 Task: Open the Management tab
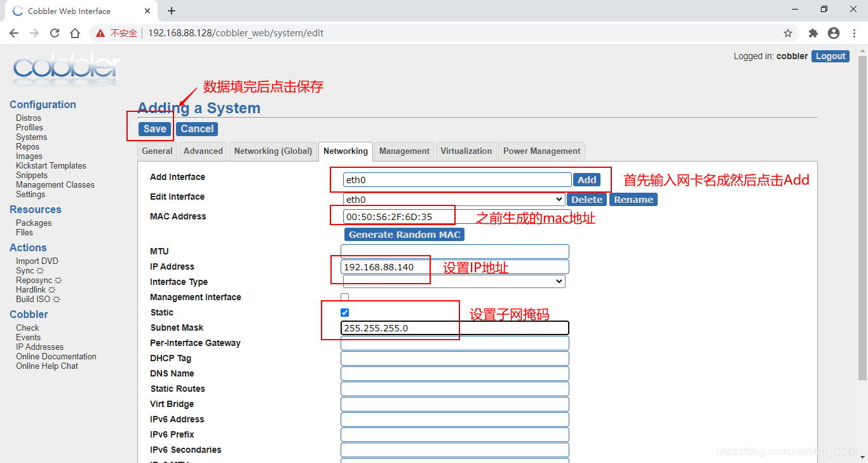pos(404,151)
